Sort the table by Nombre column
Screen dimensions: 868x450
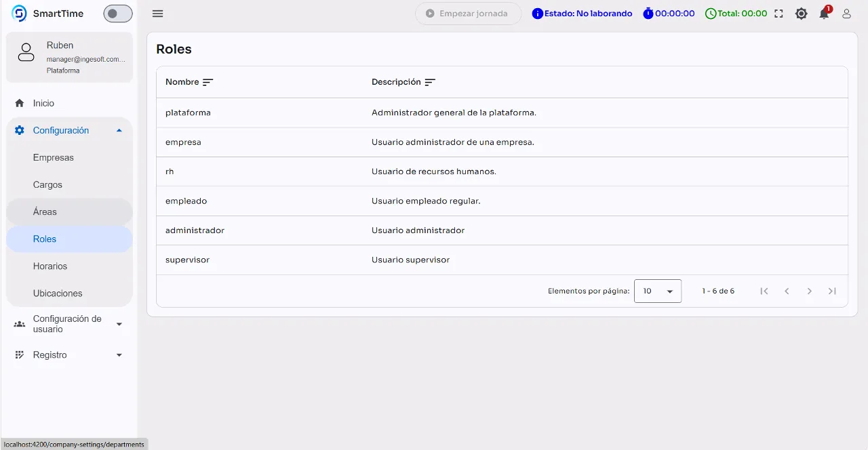(209, 81)
